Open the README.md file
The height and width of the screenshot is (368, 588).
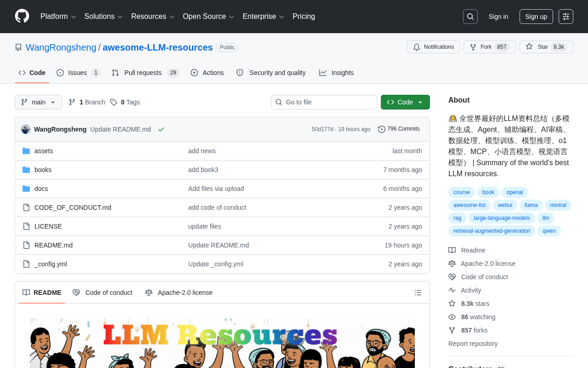(53, 245)
